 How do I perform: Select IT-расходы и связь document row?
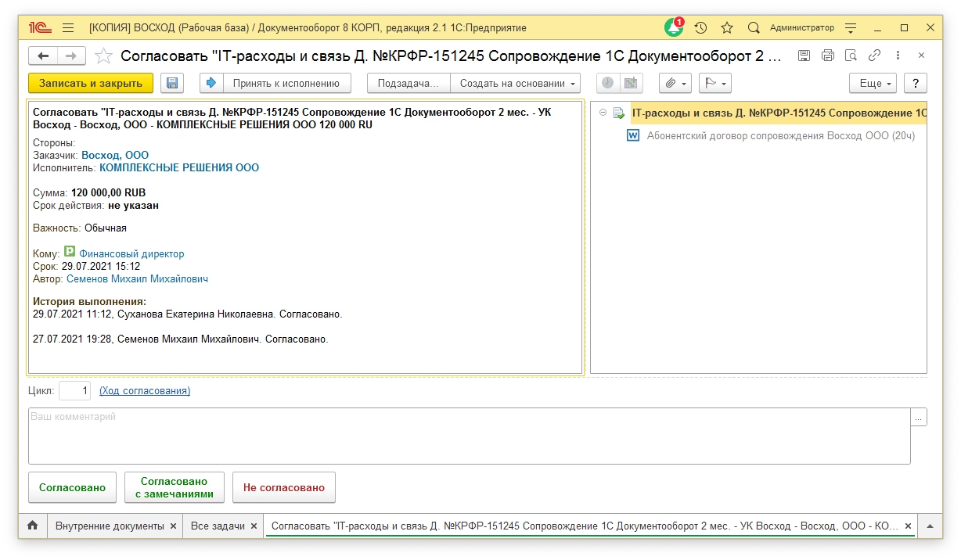(x=779, y=113)
